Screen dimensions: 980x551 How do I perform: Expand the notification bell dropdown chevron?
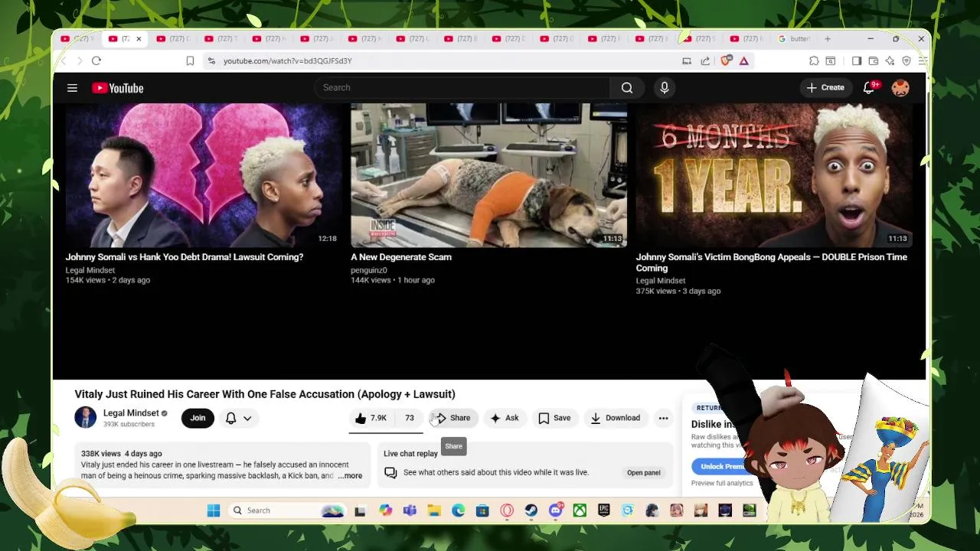click(x=247, y=418)
